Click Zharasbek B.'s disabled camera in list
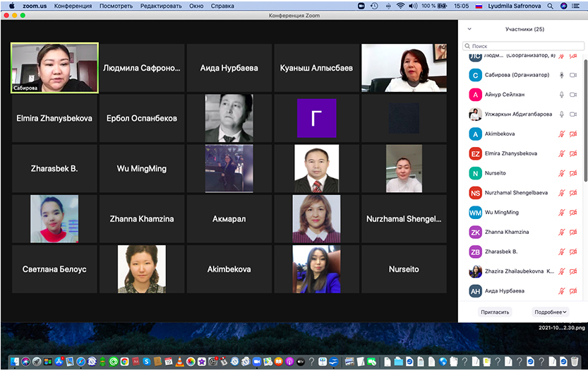Viewport: 588px width, 371px height. click(574, 252)
